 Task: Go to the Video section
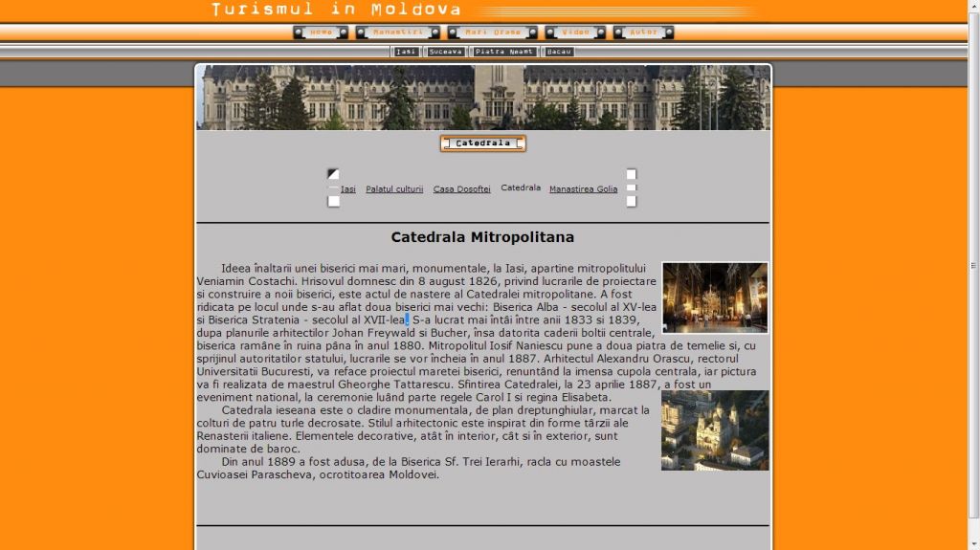575,33
